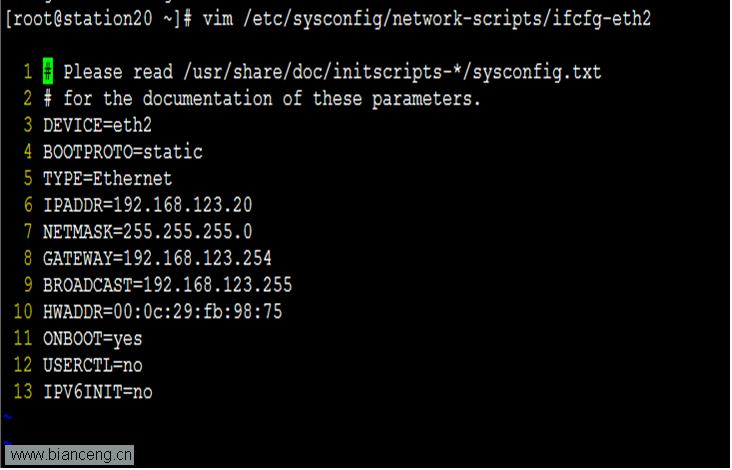
Task: Click the ONBOOT=yes setting
Action: coord(92,339)
